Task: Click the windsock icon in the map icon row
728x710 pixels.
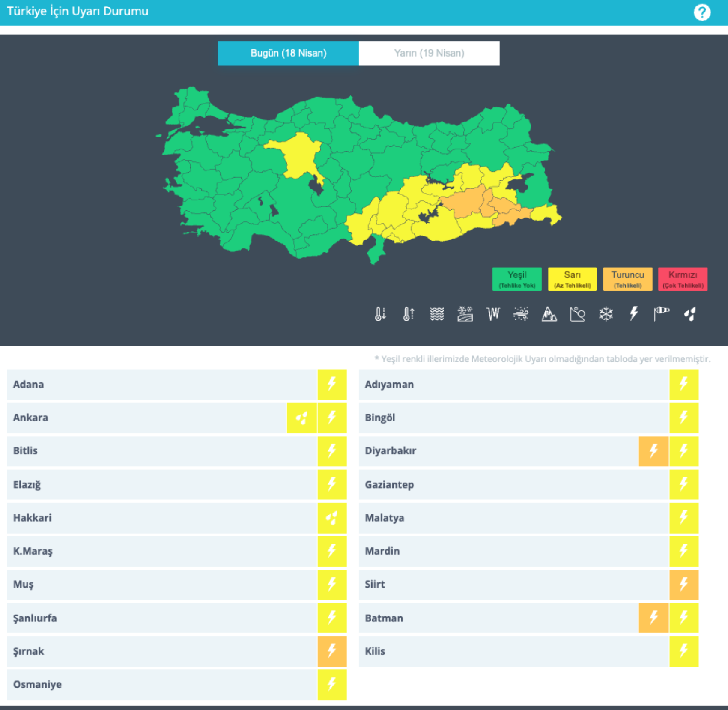Action: (x=662, y=313)
